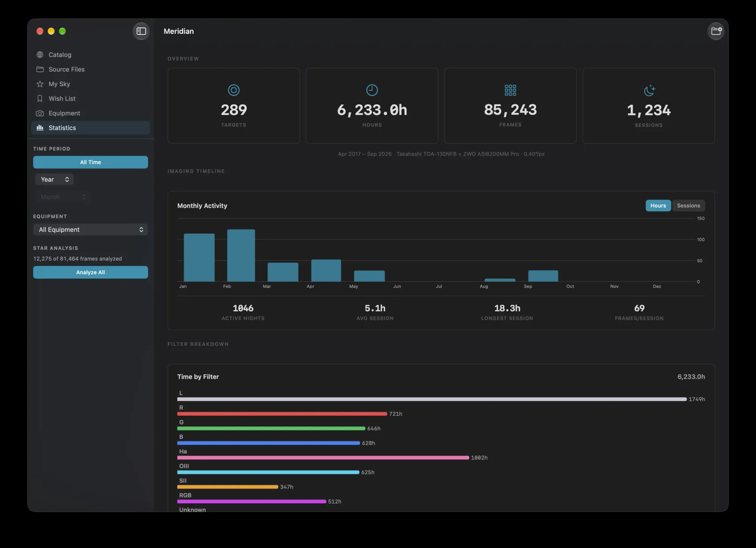This screenshot has height=548, width=756.
Task: Click the September bar in the chart
Action: [543, 276]
